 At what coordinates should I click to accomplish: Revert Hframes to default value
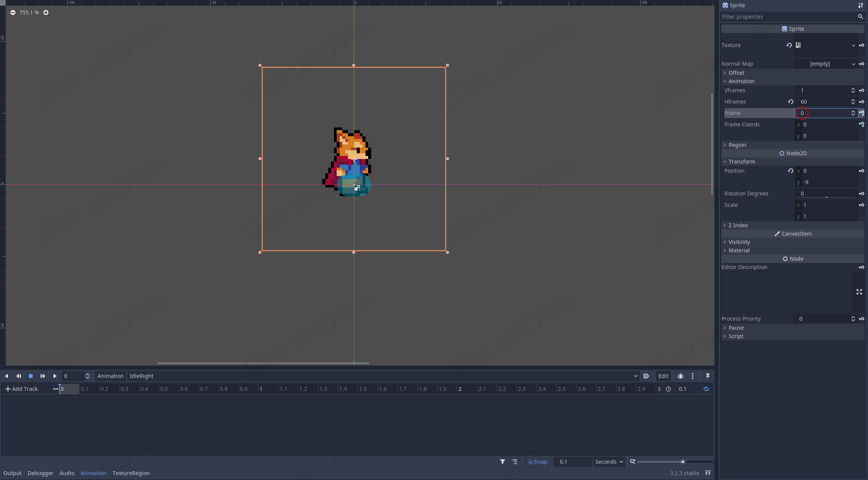pos(790,102)
